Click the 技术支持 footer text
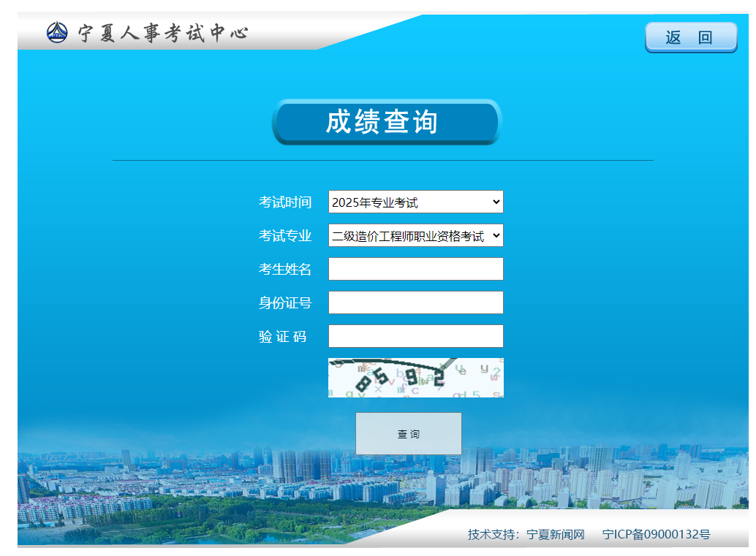This screenshot has height=556, width=756. point(493,534)
